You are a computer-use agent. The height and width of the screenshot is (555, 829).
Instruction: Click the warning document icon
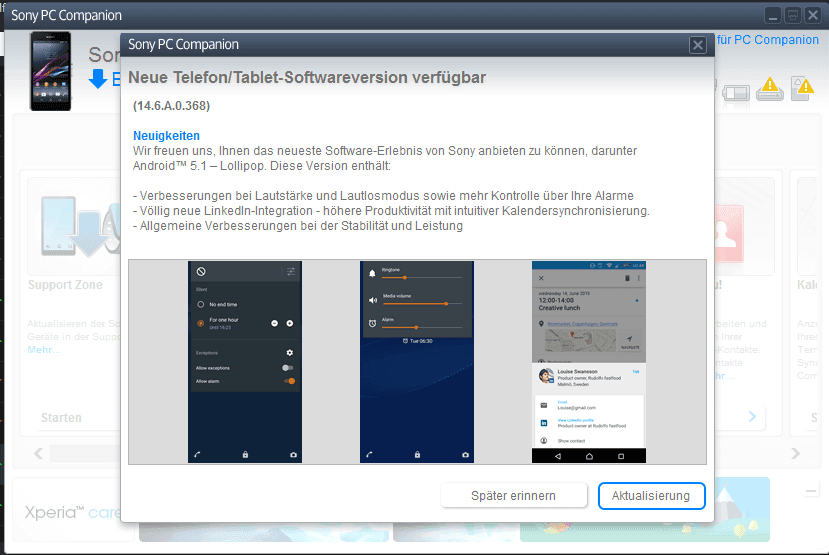802,88
